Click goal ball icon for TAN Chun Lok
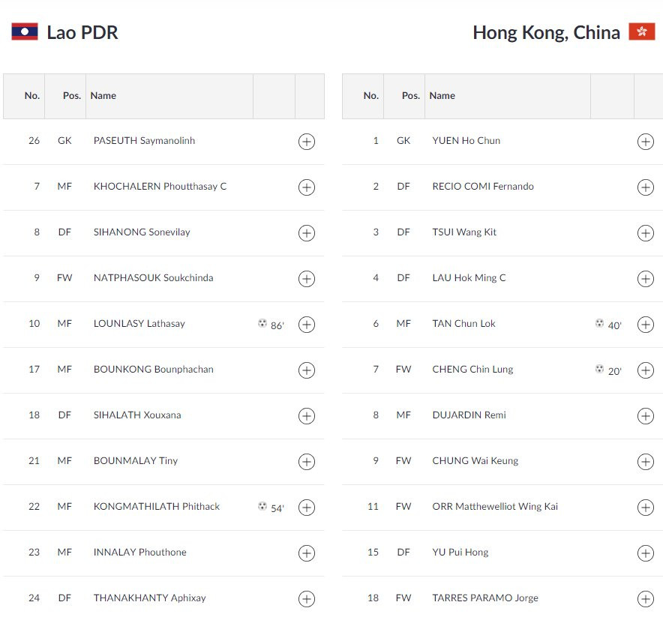This screenshot has width=663, height=644. tap(599, 324)
